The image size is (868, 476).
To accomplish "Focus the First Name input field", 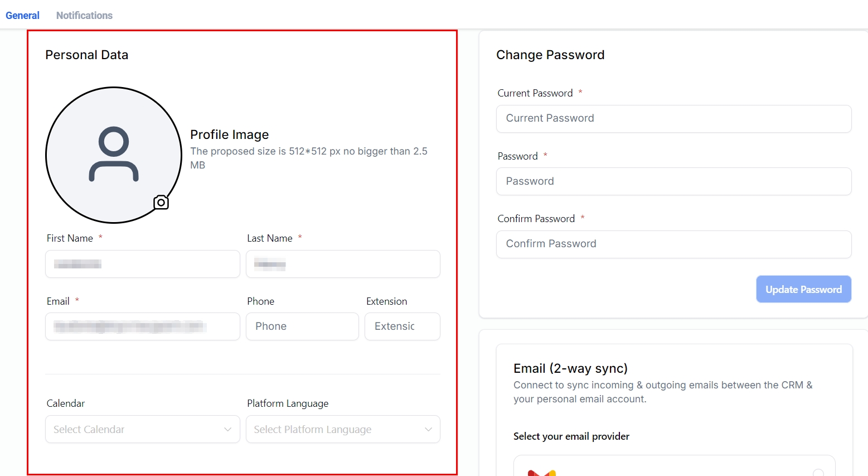I will [142, 264].
